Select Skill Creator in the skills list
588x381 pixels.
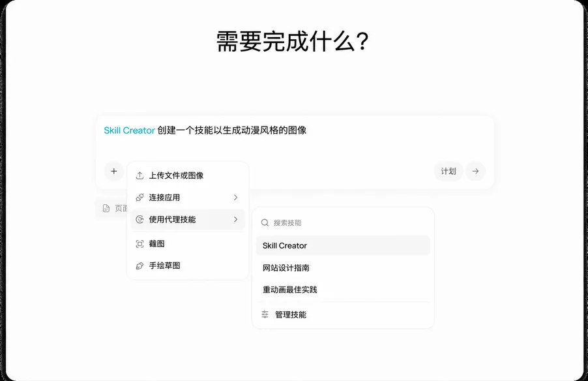point(343,245)
